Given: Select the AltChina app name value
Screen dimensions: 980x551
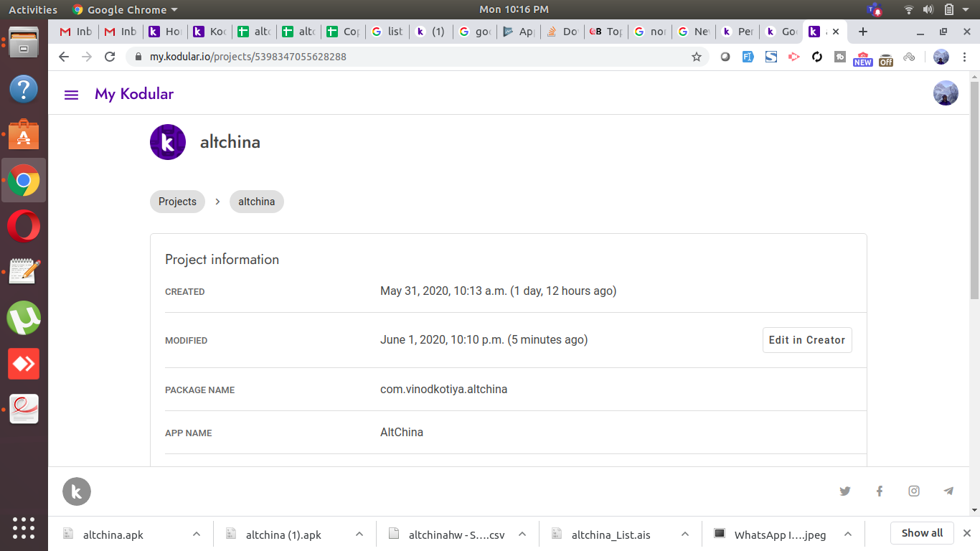Looking at the screenshot, I should (402, 433).
